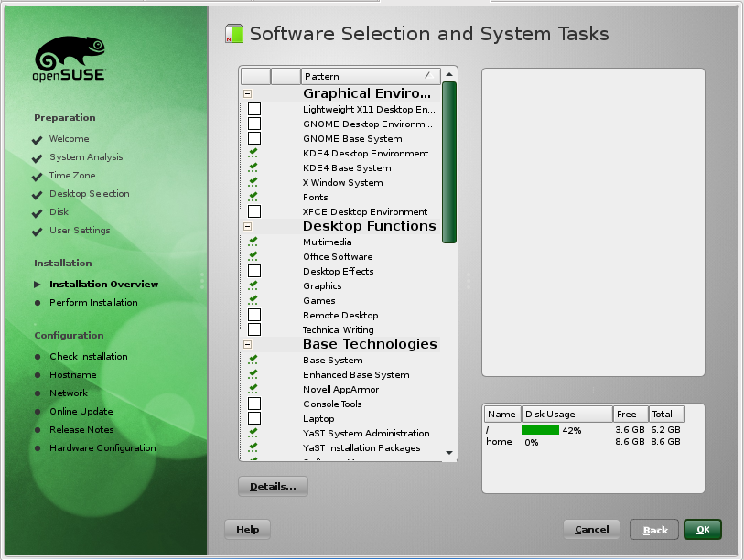Click the pattern list vertical scrollbar thumb
The image size is (744, 560).
tap(449, 162)
